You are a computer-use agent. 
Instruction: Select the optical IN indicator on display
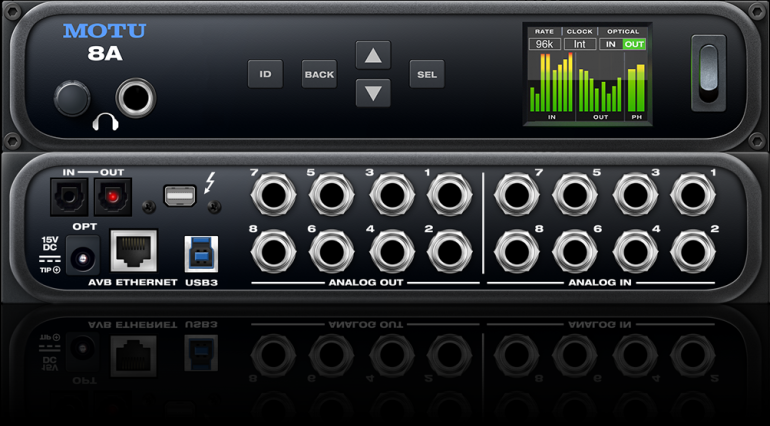point(610,45)
